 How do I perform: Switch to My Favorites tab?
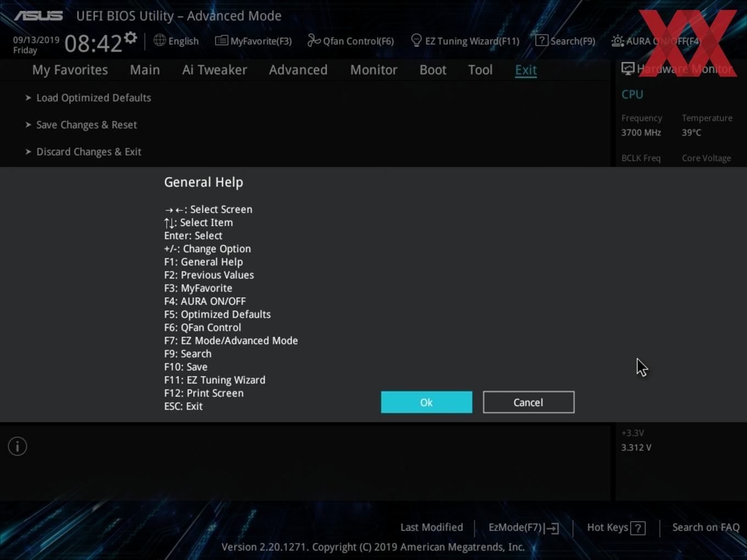(70, 70)
